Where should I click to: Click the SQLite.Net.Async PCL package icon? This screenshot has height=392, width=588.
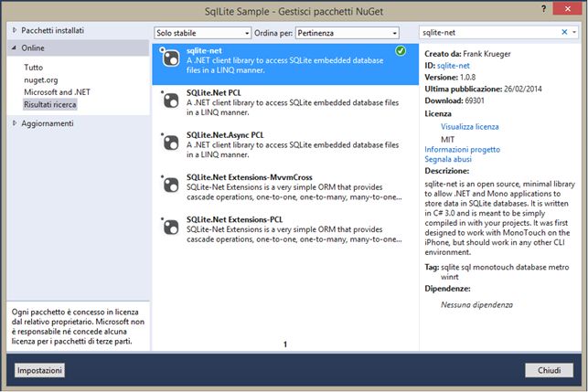(x=169, y=142)
